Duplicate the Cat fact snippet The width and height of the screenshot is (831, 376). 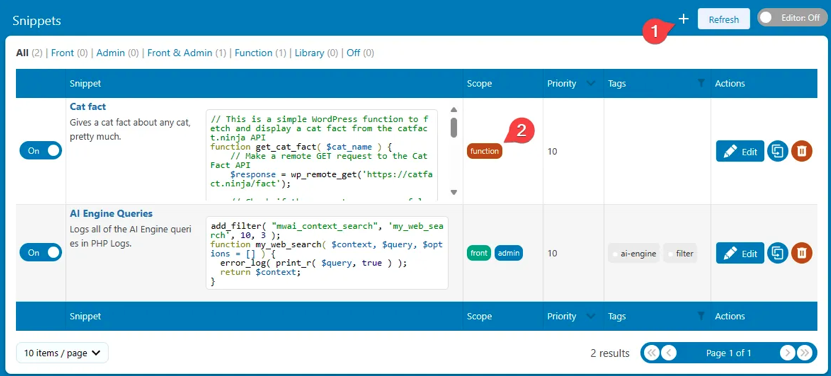(x=777, y=152)
